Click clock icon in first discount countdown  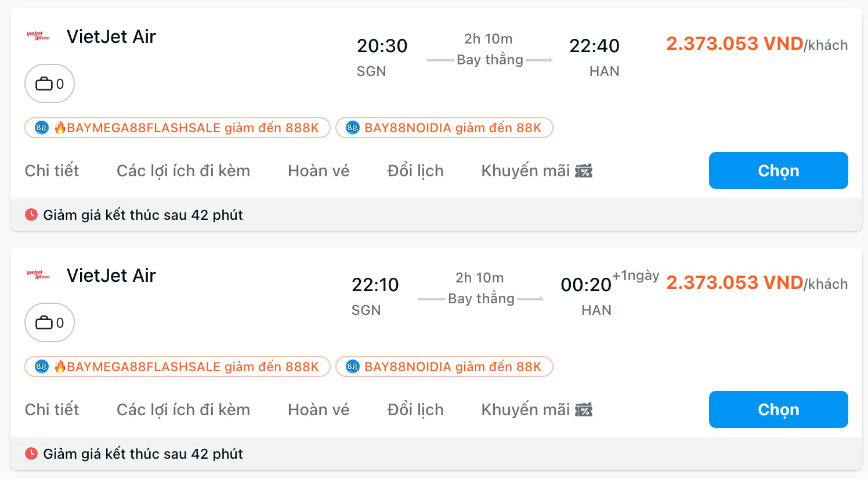[x=31, y=215]
